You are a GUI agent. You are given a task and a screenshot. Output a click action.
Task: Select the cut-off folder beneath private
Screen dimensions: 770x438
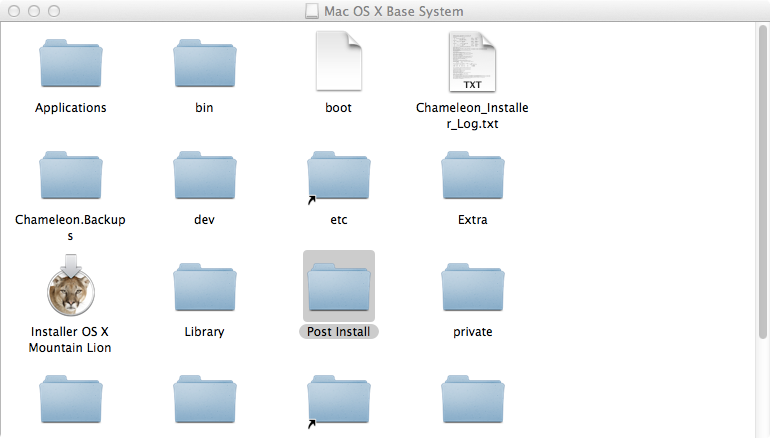click(x=471, y=403)
